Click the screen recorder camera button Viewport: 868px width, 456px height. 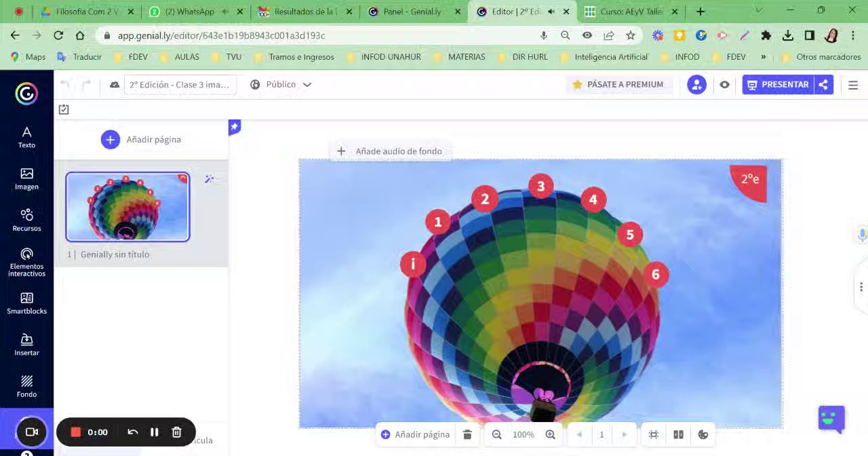(31, 432)
